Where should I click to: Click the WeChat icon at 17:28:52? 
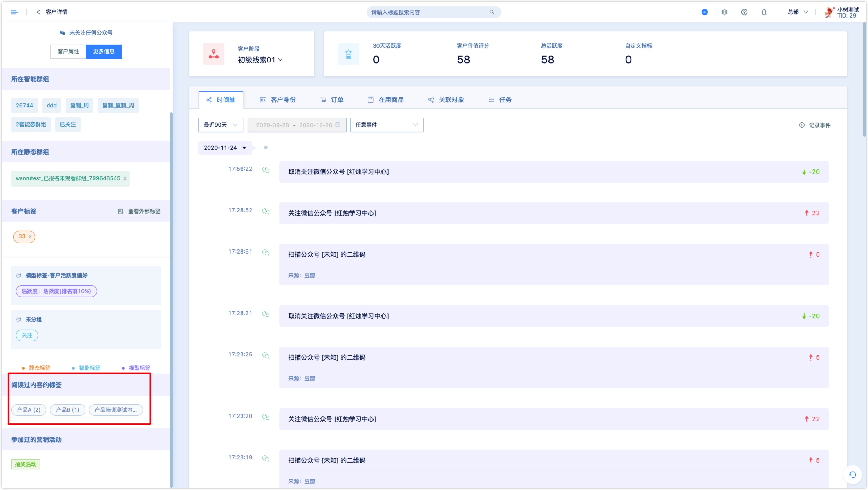266,211
